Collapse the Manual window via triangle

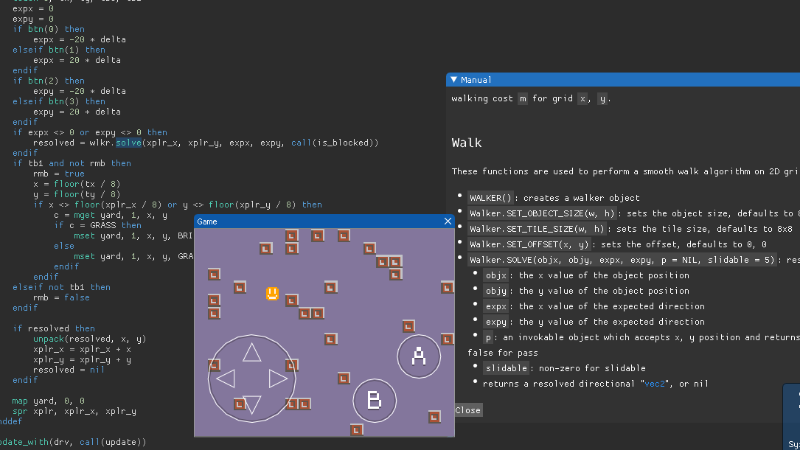(453, 79)
